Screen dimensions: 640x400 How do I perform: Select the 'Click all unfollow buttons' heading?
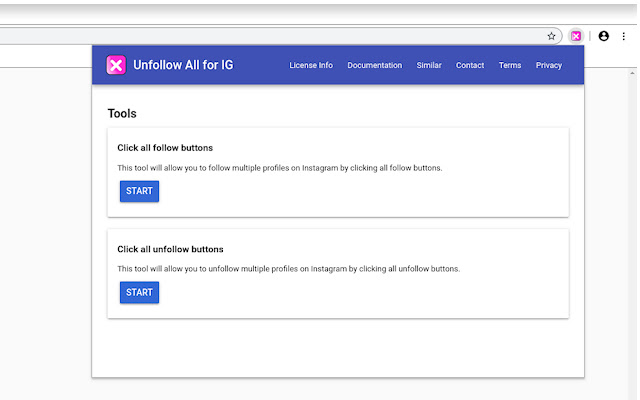[170, 249]
